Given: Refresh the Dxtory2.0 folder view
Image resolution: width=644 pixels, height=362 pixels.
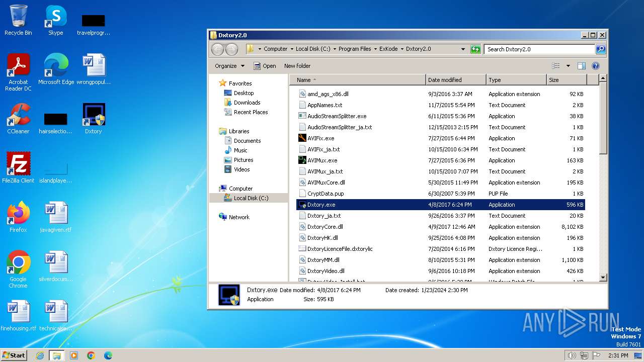Looking at the screenshot, I should pyautogui.click(x=475, y=49).
